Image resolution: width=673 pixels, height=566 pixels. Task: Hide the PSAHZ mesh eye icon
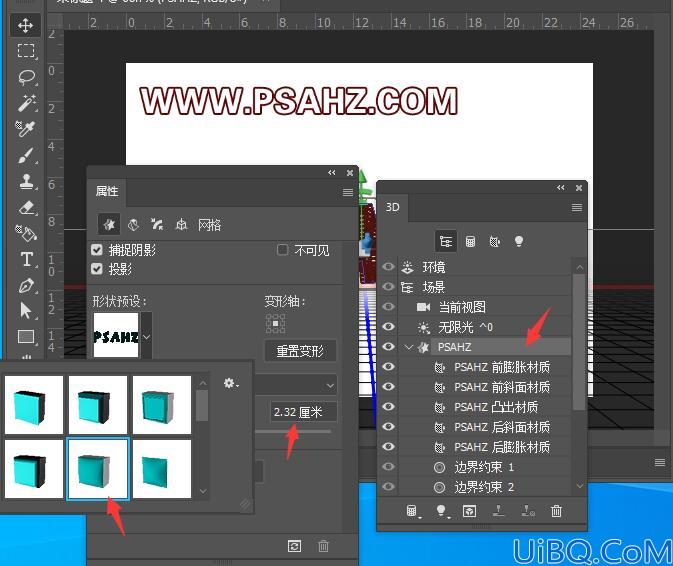(x=388, y=346)
